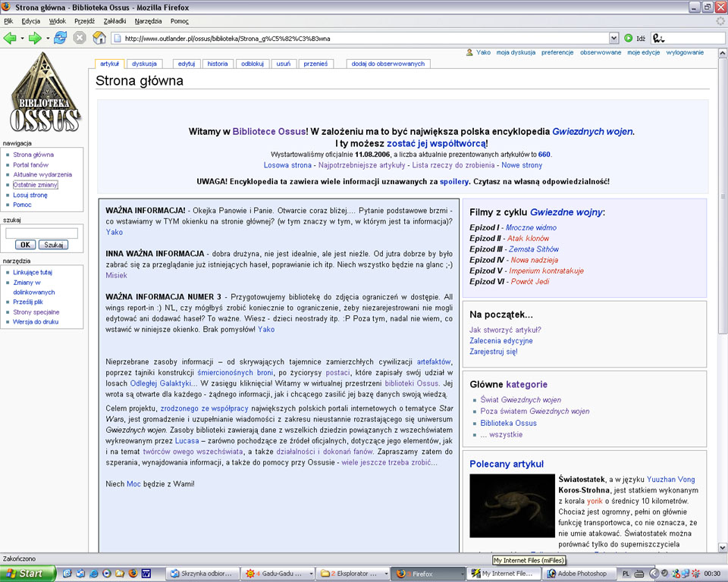The image size is (728, 582).
Task: Click the Home icon in the toolbar
Action: point(99,38)
